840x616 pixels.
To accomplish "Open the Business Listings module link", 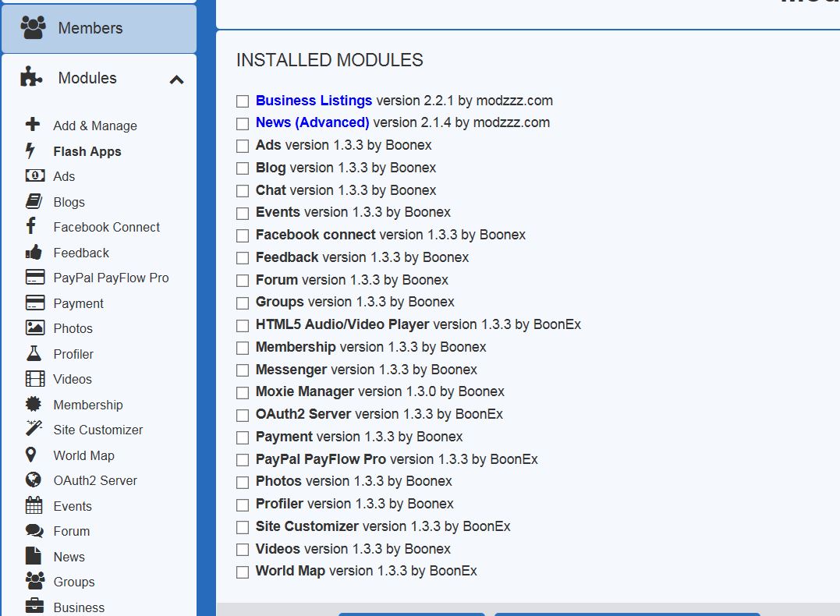I will [314, 101].
